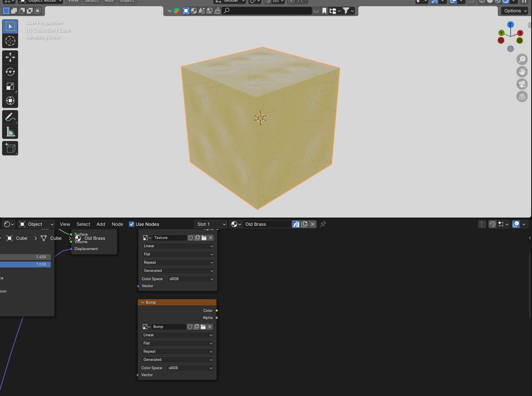532x396 pixels.
Task: Click new image copy icon in Bump node
Action: (196, 327)
